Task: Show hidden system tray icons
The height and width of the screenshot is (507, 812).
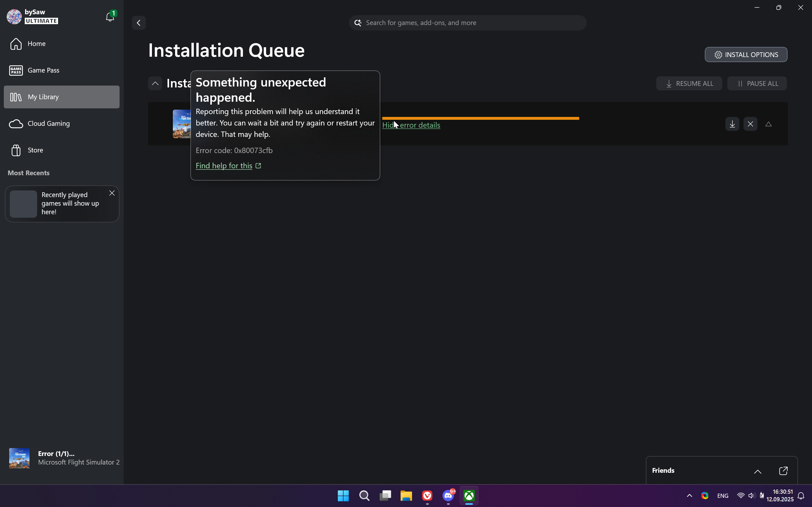Action: (x=690, y=496)
